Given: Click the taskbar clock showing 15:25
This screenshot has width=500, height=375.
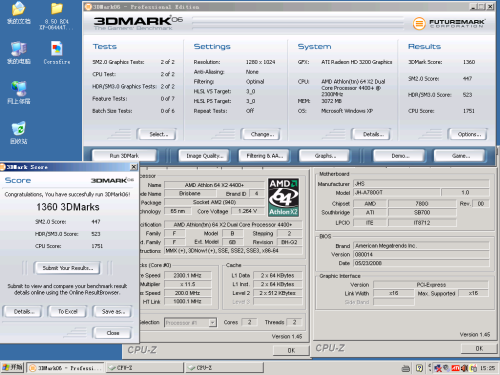Looking at the screenshot, I should [x=487, y=368].
